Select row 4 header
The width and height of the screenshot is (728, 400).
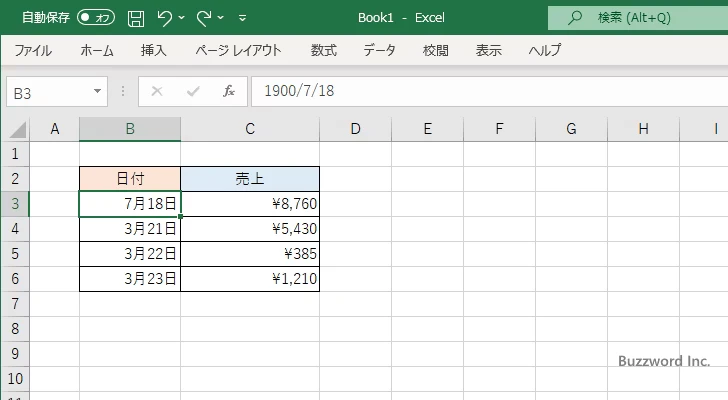[15, 229]
